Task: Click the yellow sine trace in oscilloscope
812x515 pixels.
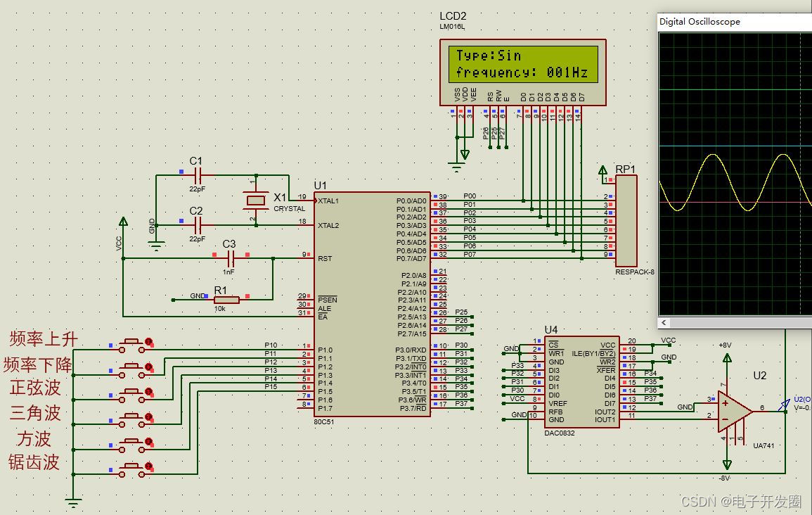Action: [735, 182]
